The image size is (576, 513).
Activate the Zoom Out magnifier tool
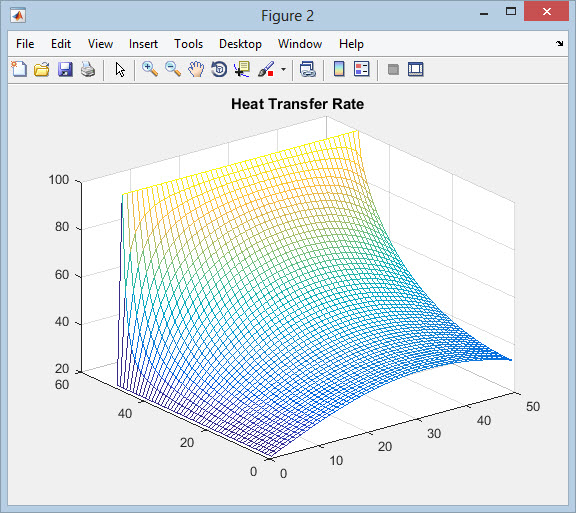(173, 69)
